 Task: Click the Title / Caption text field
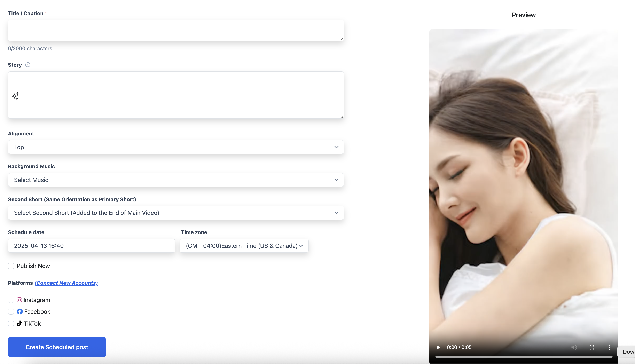point(176,31)
